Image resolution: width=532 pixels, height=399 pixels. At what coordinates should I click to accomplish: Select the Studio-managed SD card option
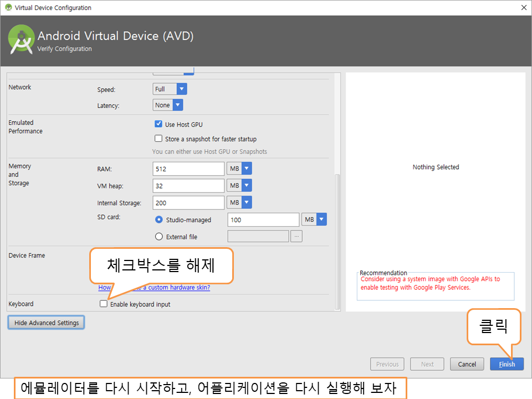click(x=159, y=220)
